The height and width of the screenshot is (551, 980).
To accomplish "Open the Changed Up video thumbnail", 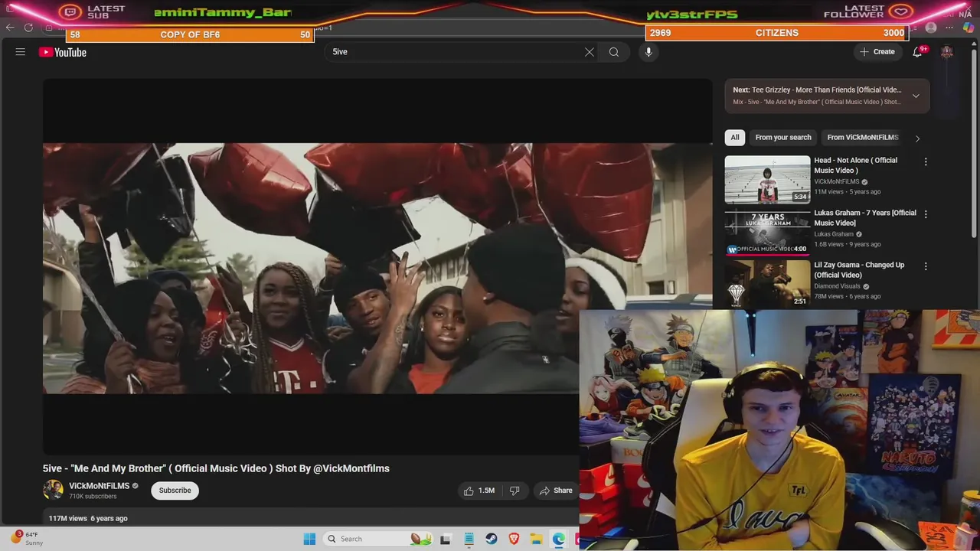I will (767, 284).
